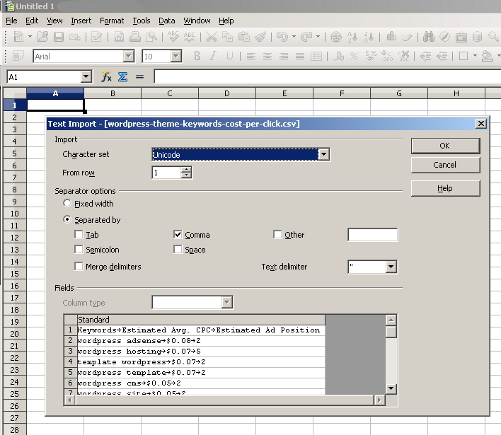
Task: Open the New document dropdown arrow
Action: point(30,36)
